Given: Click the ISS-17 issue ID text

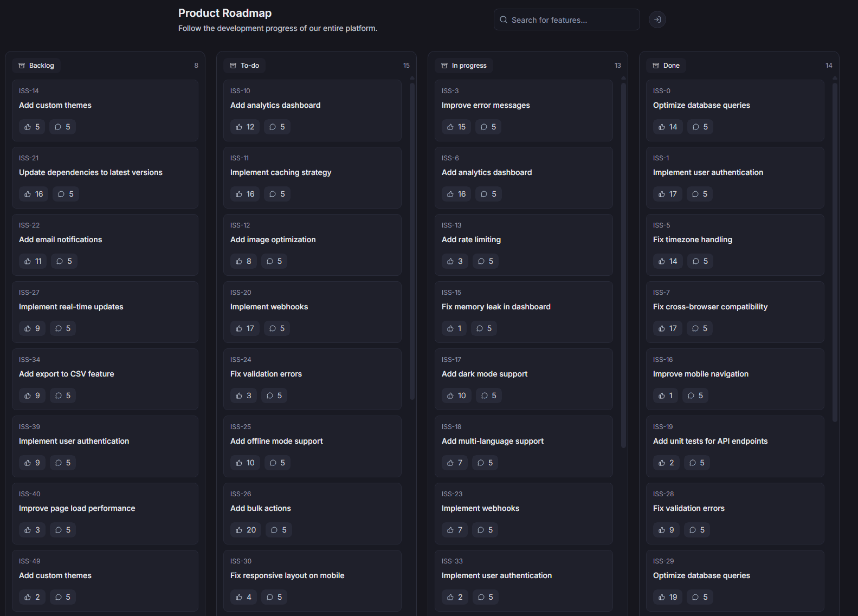Looking at the screenshot, I should [451, 360].
